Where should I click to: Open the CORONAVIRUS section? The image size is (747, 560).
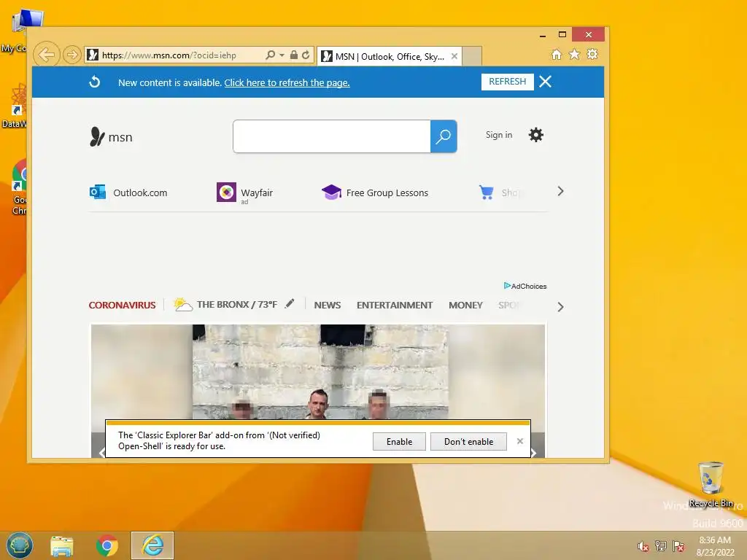point(122,306)
